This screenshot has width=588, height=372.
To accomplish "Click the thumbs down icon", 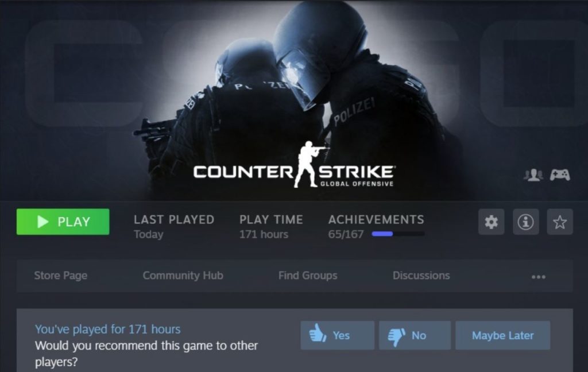I will (397, 337).
